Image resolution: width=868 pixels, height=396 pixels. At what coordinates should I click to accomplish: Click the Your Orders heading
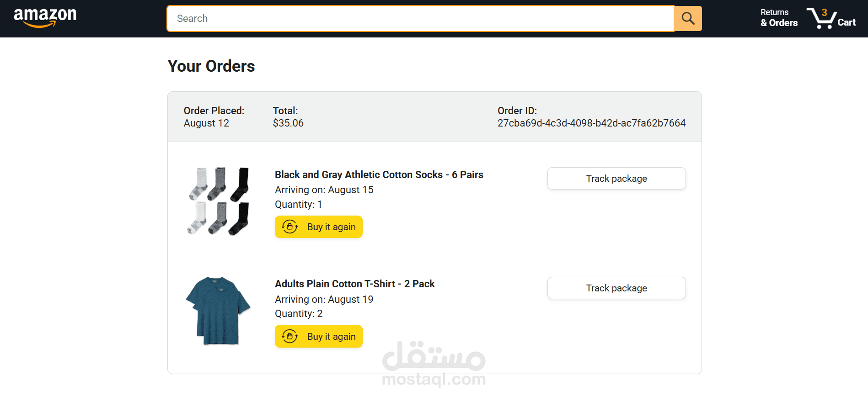(211, 66)
